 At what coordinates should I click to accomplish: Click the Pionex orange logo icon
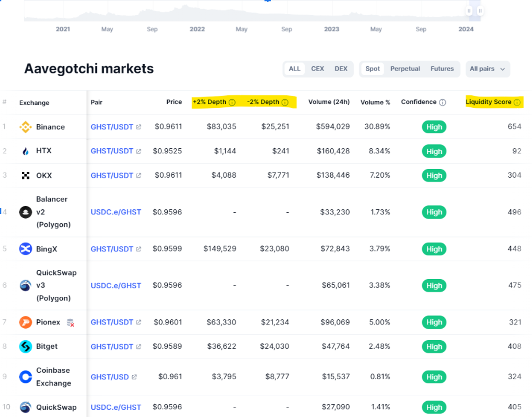coord(25,322)
